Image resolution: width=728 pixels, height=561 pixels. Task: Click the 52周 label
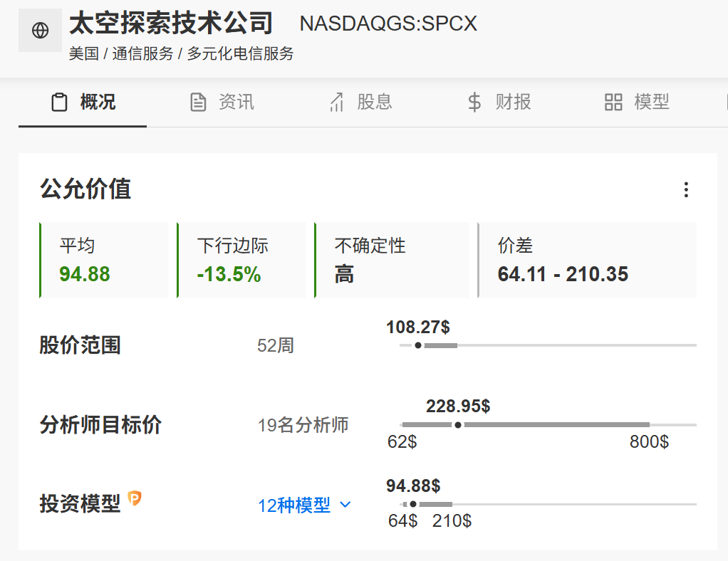point(276,345)
